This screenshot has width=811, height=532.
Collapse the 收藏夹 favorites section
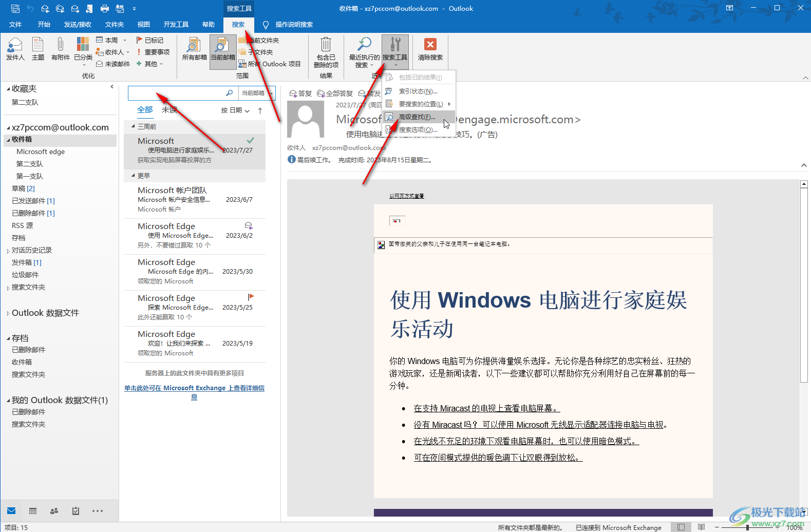tap(8, 89)
